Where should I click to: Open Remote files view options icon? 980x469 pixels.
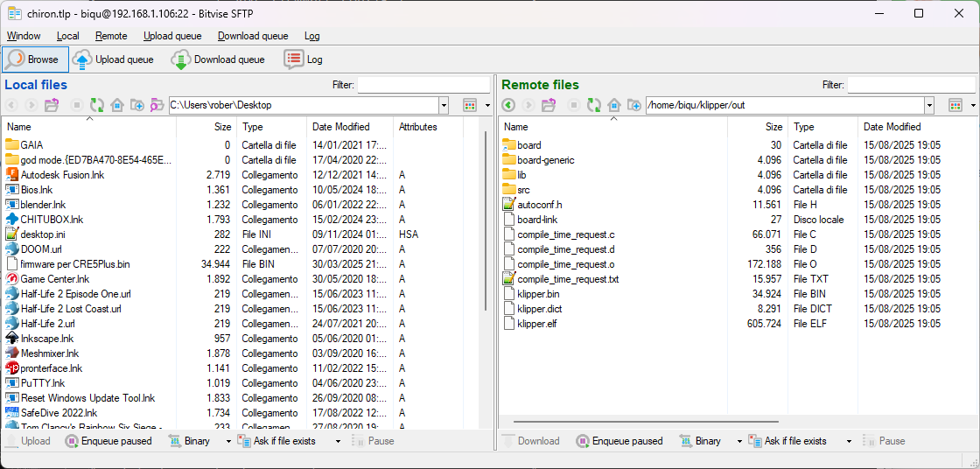955,105
